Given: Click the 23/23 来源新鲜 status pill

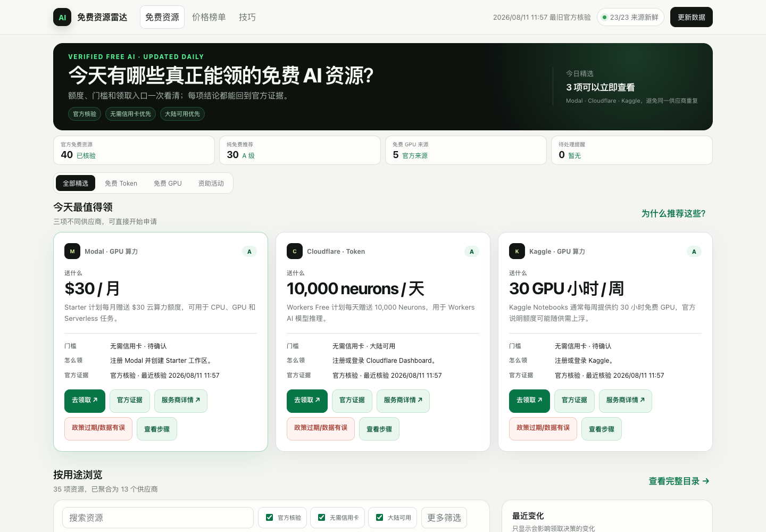Looking at the screenshot, I should 630,17.
